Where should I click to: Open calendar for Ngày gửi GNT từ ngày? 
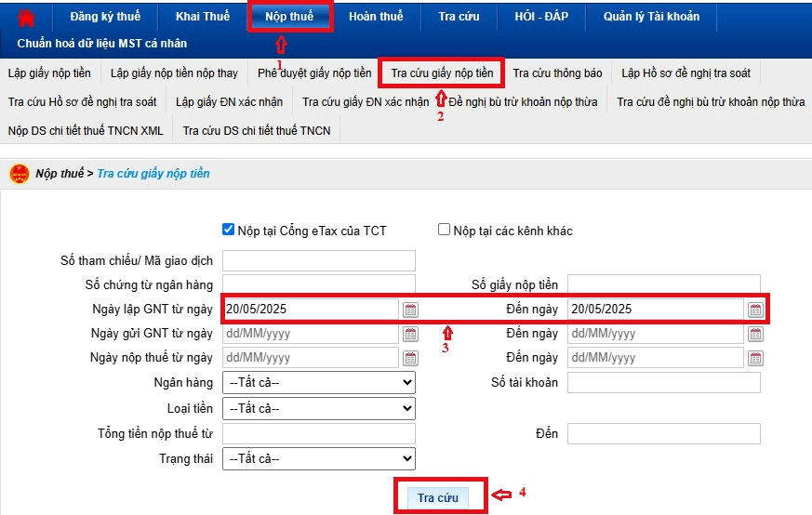tap(410, 334)
